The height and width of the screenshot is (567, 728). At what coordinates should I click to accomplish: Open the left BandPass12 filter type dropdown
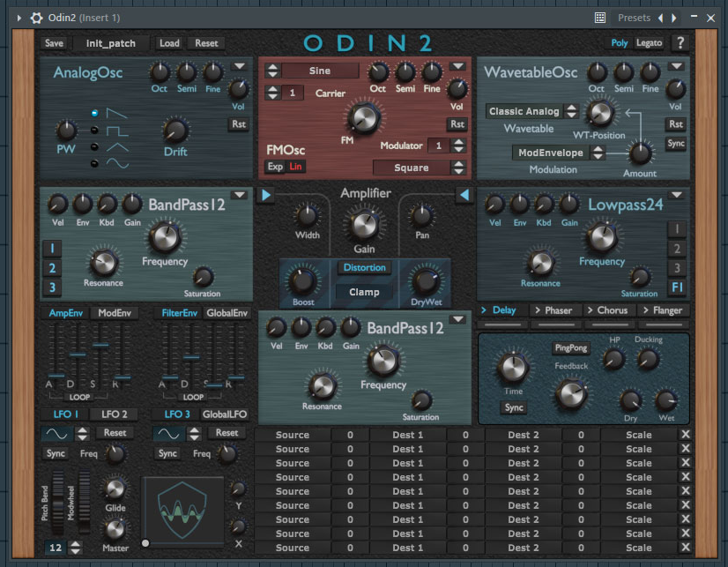240,195
